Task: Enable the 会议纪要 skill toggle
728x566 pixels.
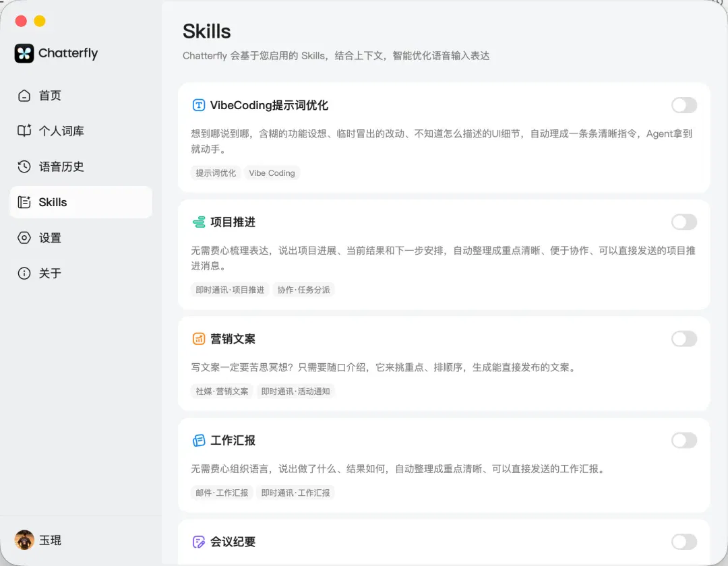Action: 684,542
